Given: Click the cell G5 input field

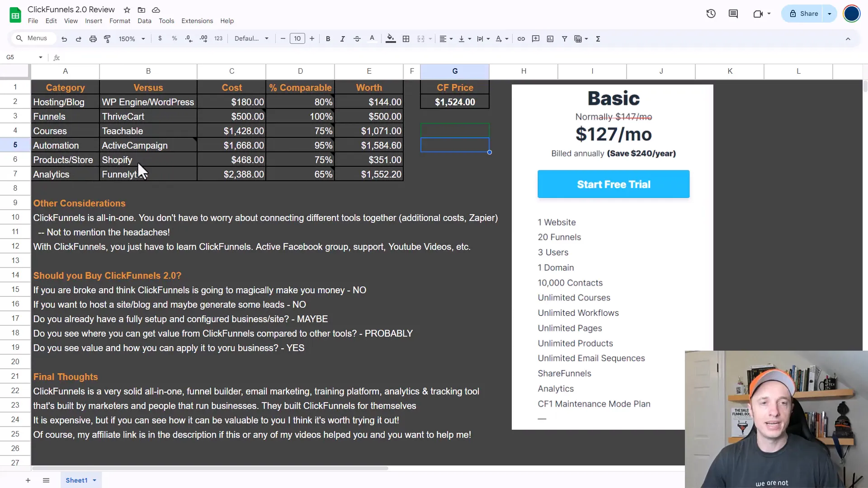Looking at the screenshot, I should tap(455, 145).
